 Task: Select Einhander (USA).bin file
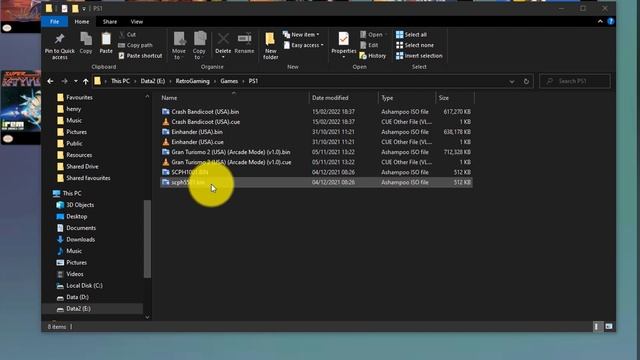tap(316, 132)
